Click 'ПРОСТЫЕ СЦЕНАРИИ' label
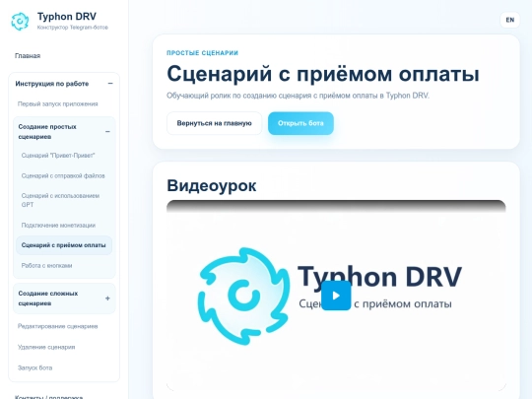 (203, 53)
